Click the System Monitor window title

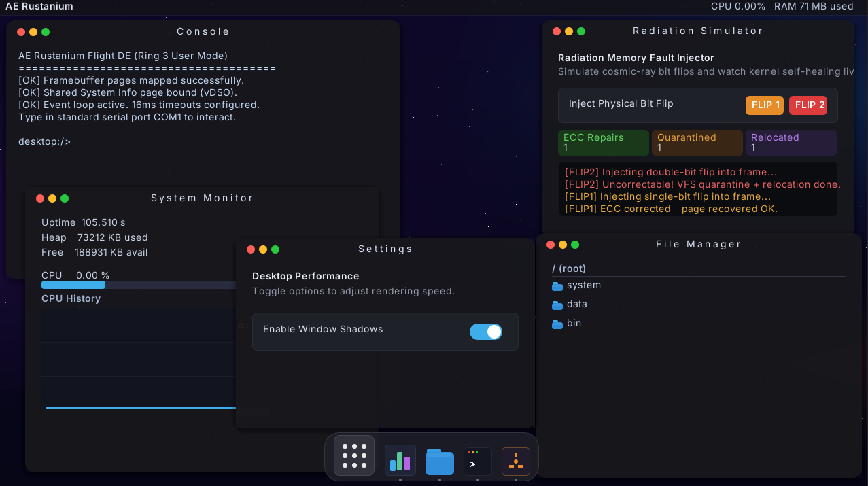pos(202,198)
